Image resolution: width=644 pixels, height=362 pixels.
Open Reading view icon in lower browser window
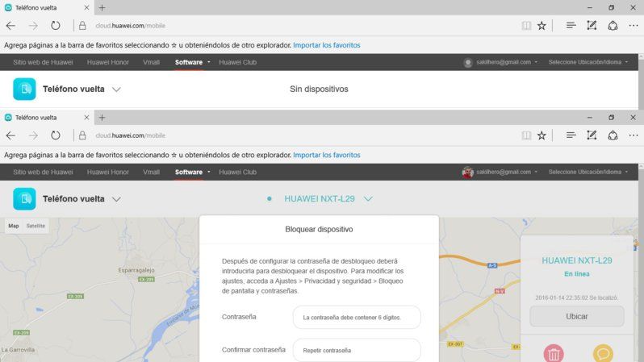click(x=526, y=135)
